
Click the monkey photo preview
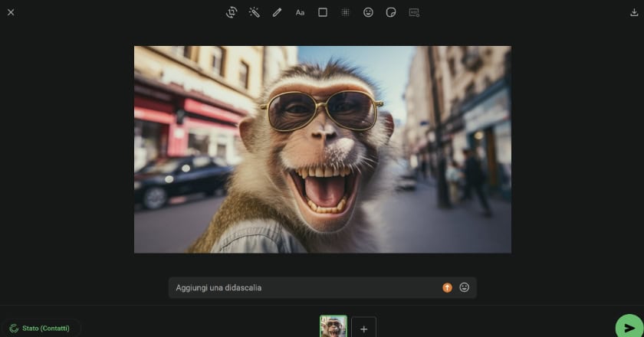point(323,149)
